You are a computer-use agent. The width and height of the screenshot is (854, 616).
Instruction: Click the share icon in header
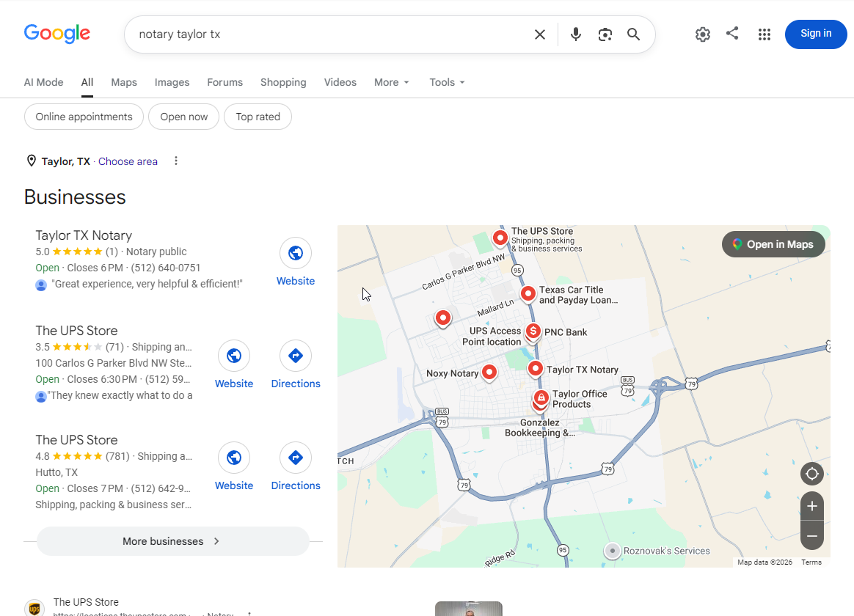[x=732, y=33]
